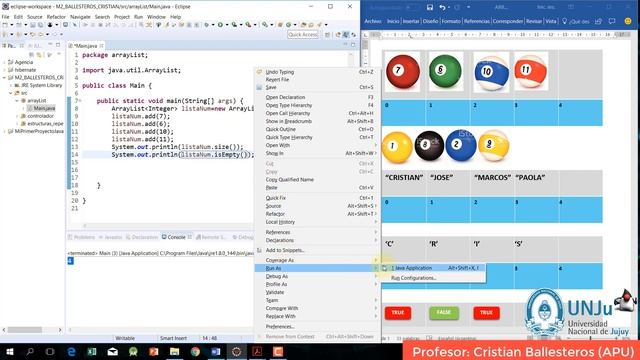Open Excel from the taskbar
The height and width of the screenshot is (360, 640).
point(92,351)
